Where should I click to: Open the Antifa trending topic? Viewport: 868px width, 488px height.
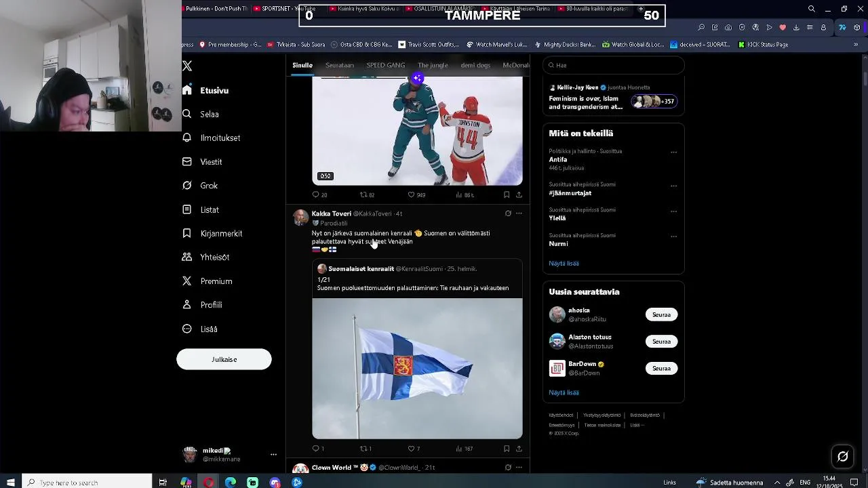[558, 160]
